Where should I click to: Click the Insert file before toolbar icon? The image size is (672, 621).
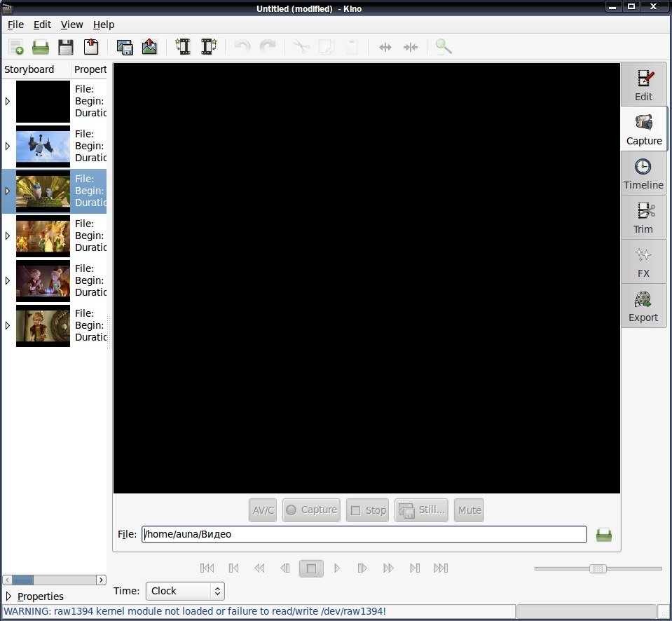click(183, 47)
